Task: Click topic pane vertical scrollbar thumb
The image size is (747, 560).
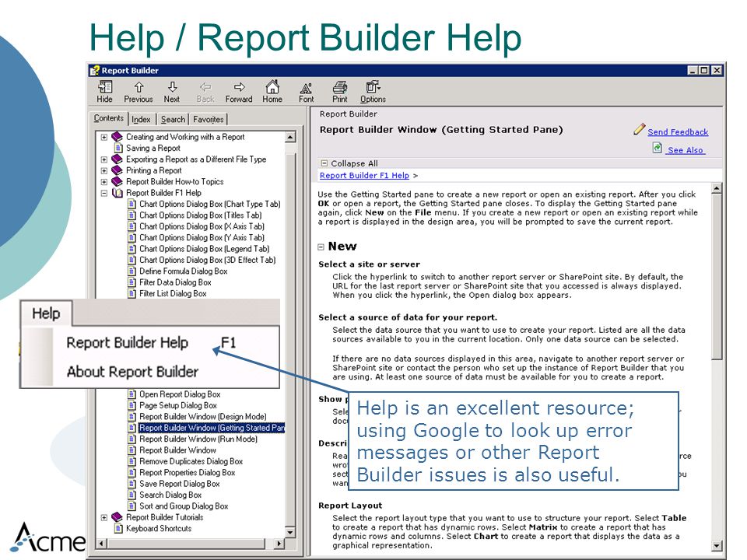Action: coord(717,276)
